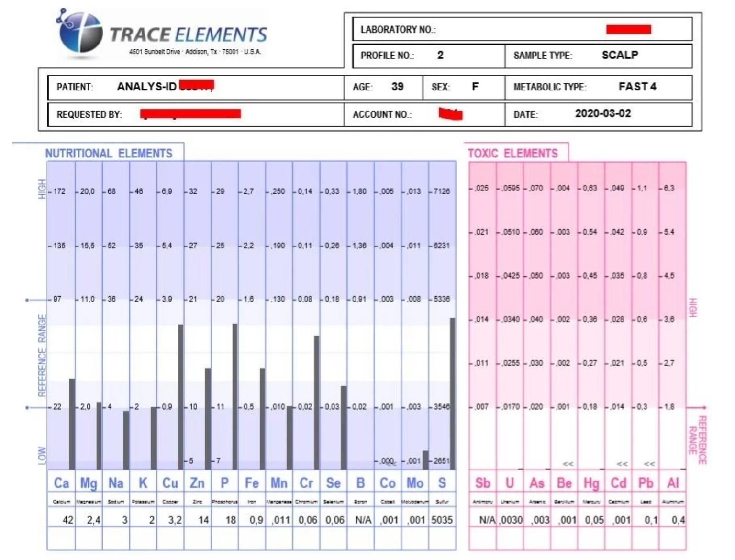Screen dimensions: 735x560
Task: Click the Cu element symbol
Action: point(170,483)
